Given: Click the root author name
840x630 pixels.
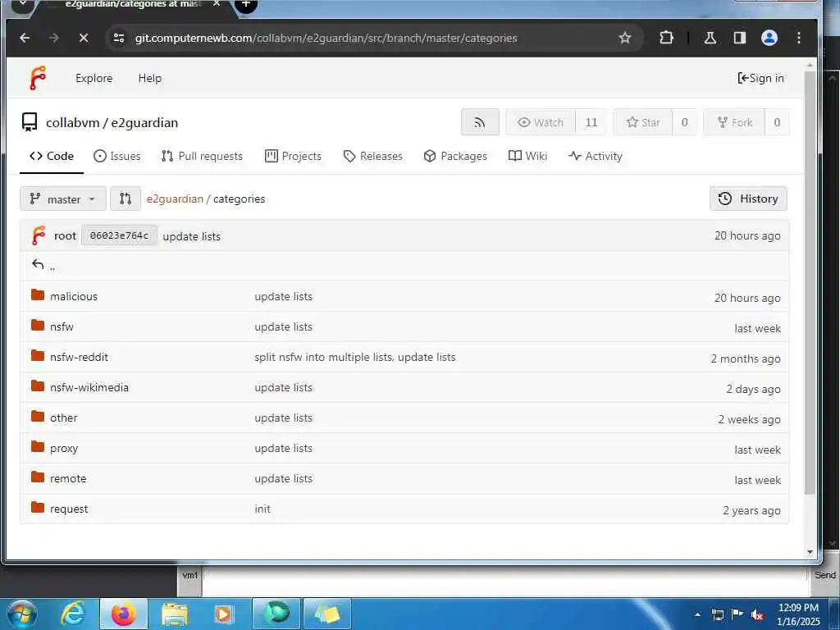Looking at the screenshot, I should tap(66, 236).
